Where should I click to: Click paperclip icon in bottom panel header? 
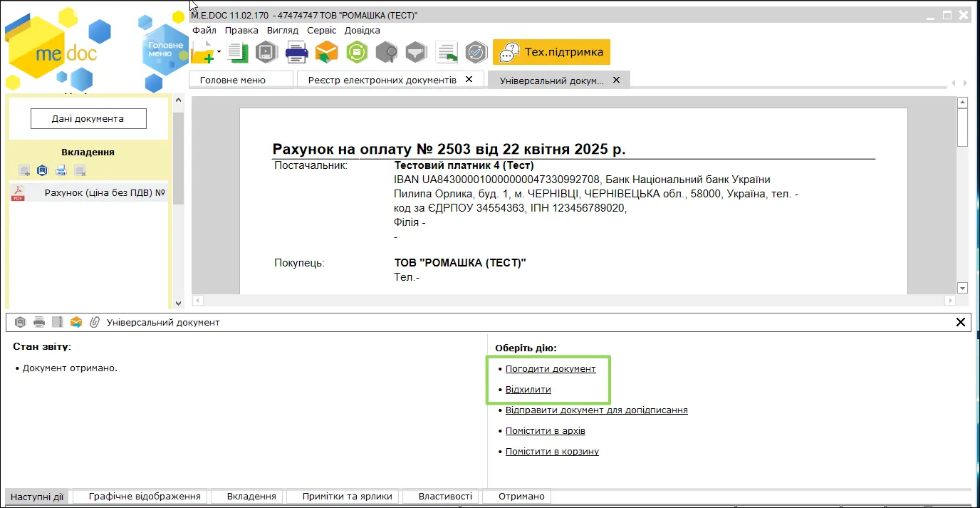pyautogui.click(x=95, y=322)
